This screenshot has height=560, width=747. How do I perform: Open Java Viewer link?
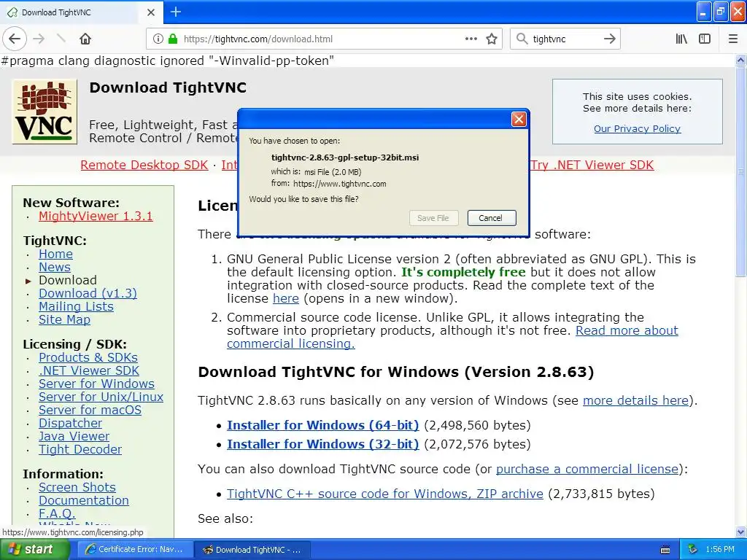[x=74, y=436]
